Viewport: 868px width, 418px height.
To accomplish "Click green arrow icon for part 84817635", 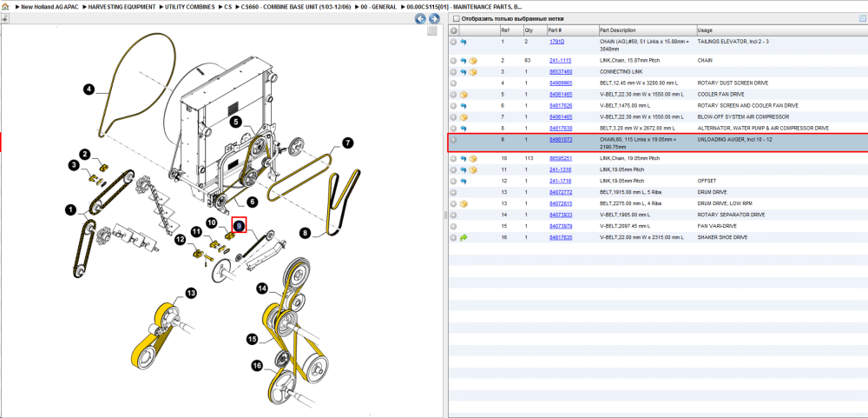I will point(464,238).
